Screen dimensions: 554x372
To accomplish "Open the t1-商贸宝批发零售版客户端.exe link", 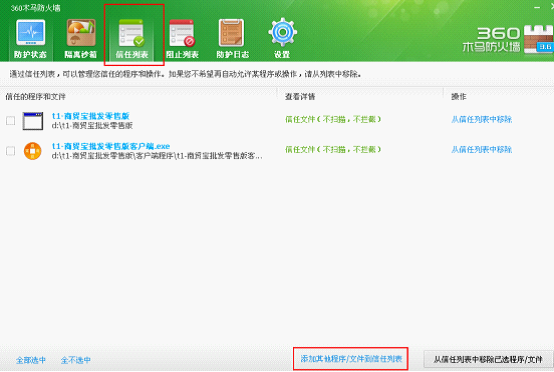I will coord(111,146).
